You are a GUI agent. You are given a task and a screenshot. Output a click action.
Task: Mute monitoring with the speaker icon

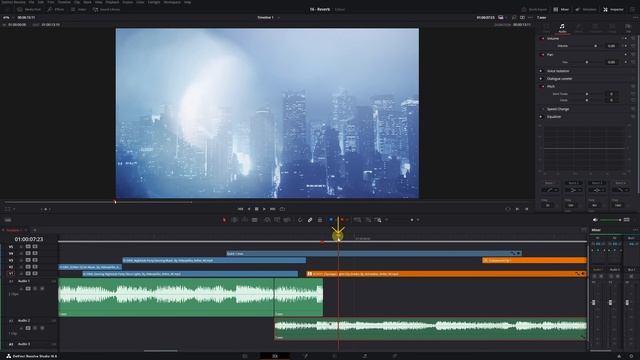coord(595,220)
